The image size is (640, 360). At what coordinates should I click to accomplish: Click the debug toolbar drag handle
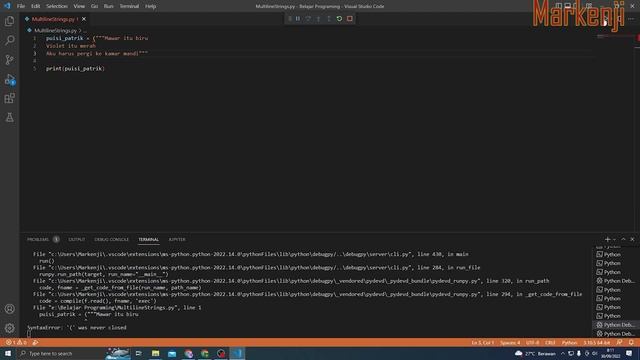[x=289, y=19]
